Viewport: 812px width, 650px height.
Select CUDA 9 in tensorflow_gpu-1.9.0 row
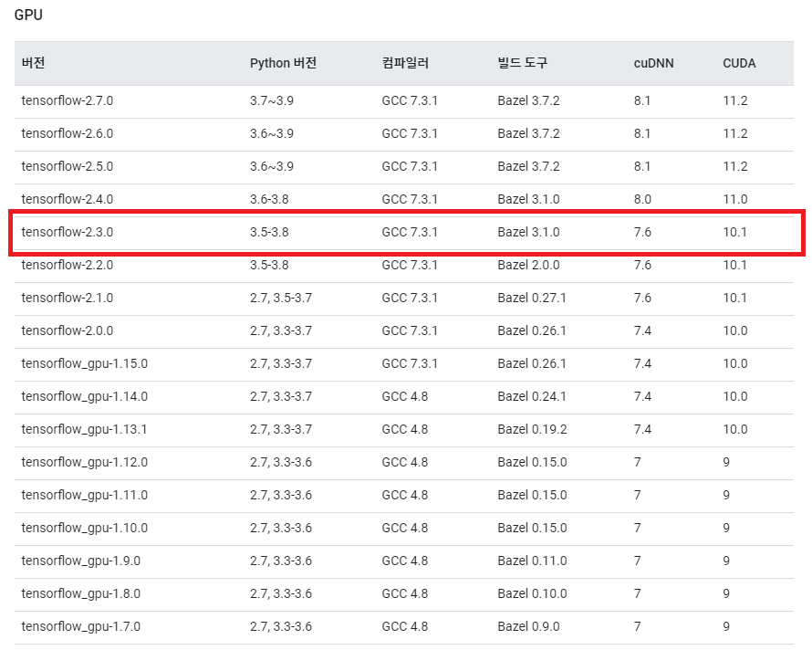pyautogui.click(x=726, y=561)
